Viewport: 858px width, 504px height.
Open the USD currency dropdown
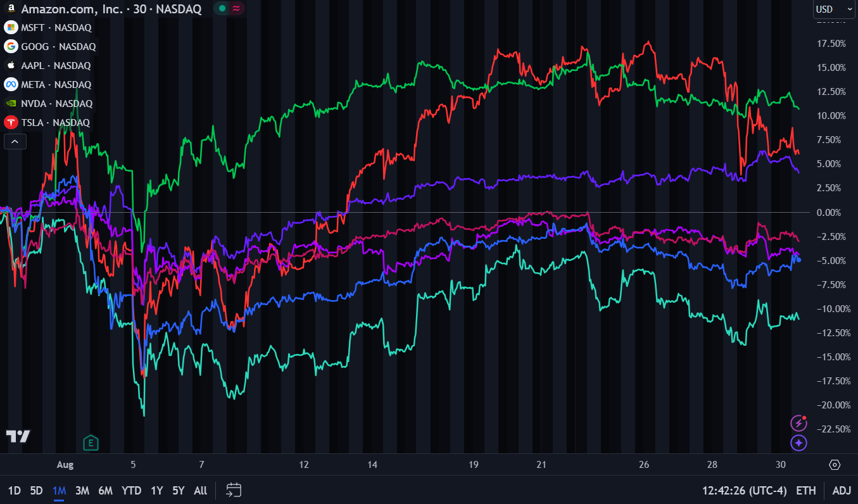pyautogui.click(x=834, y=9)
